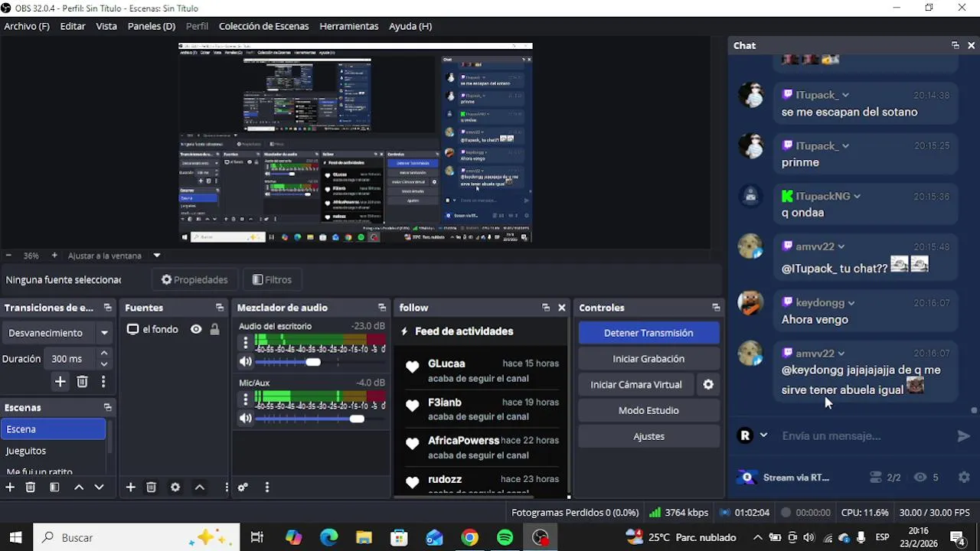The image size is (980, 551).
Task: Open Herramientas menu
Action: [x=349, y=26]
